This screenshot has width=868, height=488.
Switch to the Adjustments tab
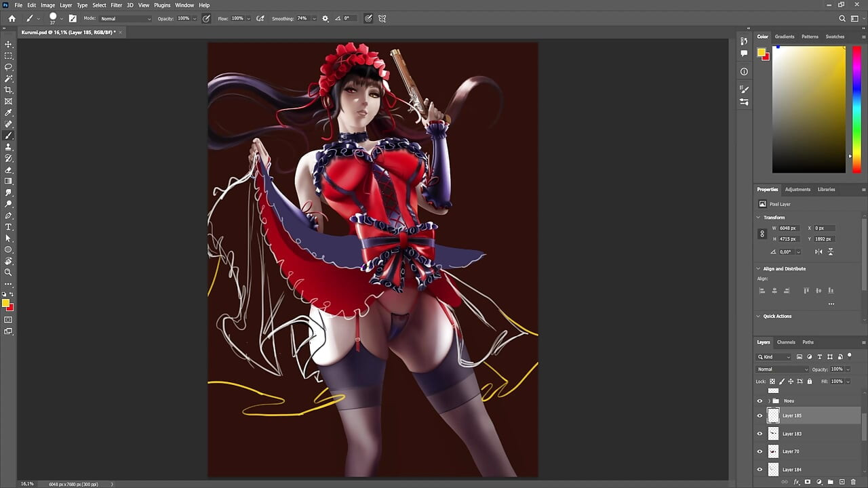[797, 190]
